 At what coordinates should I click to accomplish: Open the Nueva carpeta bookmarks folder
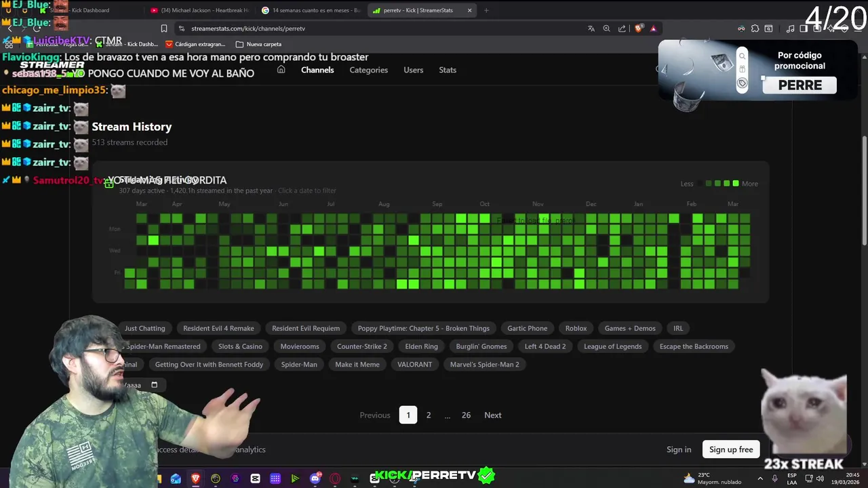click(258, 44)
